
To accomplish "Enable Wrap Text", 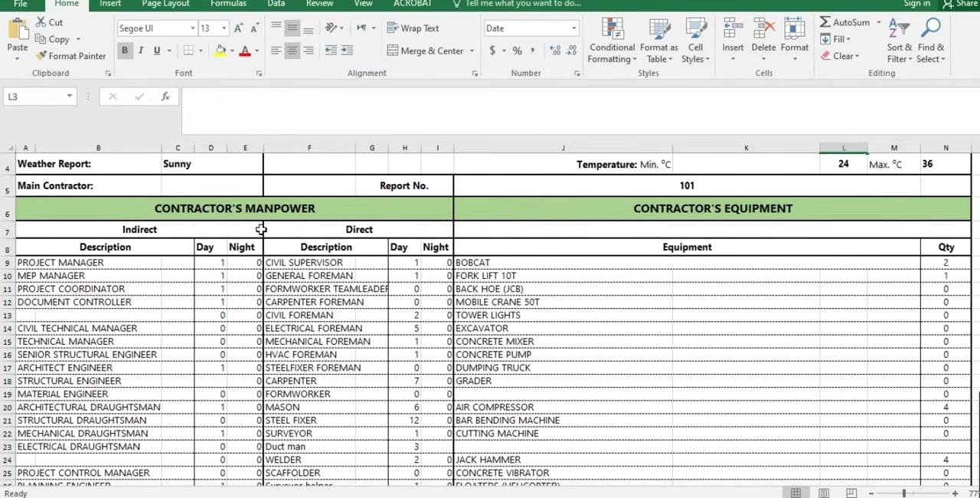I will click(x=413, y=28).
